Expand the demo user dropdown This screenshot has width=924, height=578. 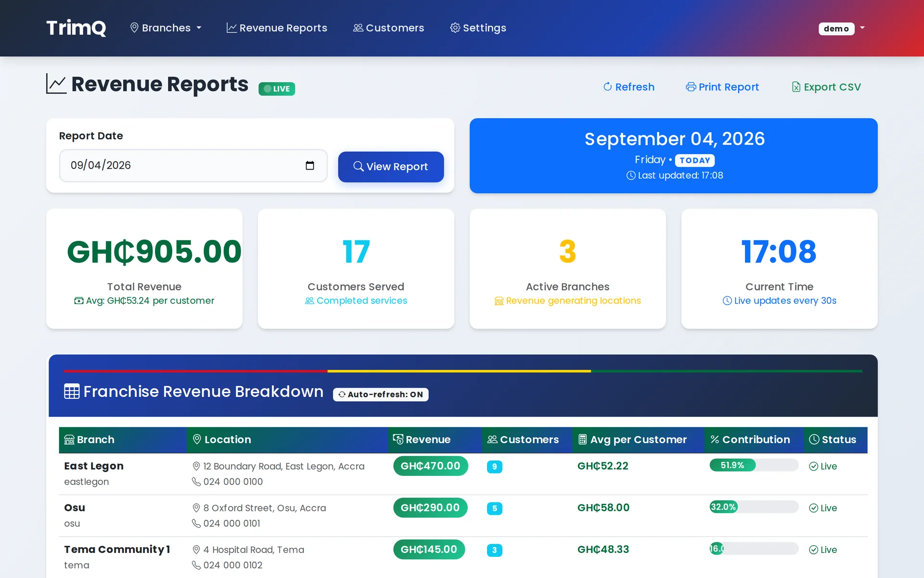(x=862, y=28)
